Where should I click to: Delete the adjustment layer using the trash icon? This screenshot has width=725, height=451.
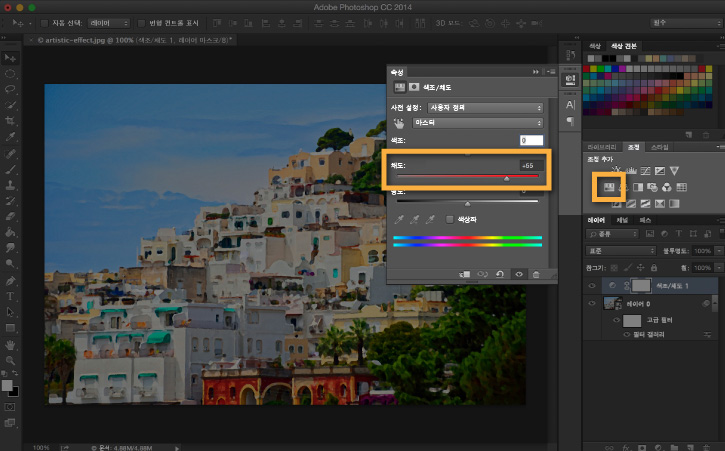536,274
